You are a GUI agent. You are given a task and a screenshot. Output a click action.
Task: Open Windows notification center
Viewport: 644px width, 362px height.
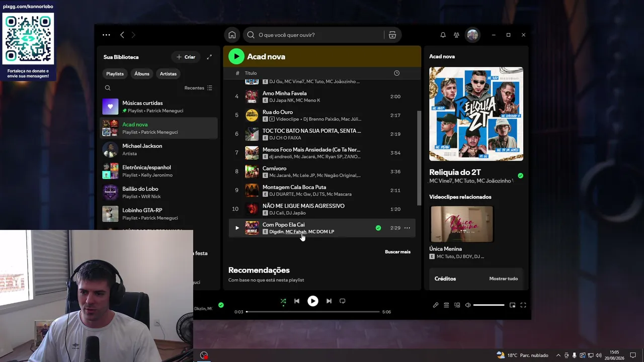(633, 355)
